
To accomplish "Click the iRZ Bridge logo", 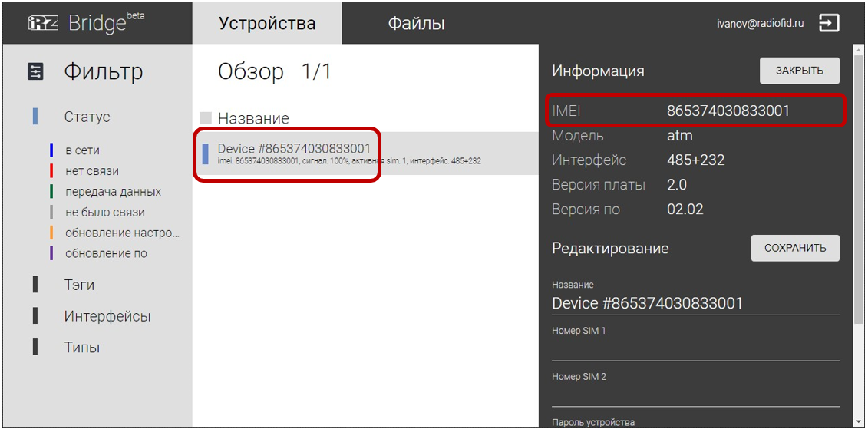I will pyautogui.click(x=86, y=23).
